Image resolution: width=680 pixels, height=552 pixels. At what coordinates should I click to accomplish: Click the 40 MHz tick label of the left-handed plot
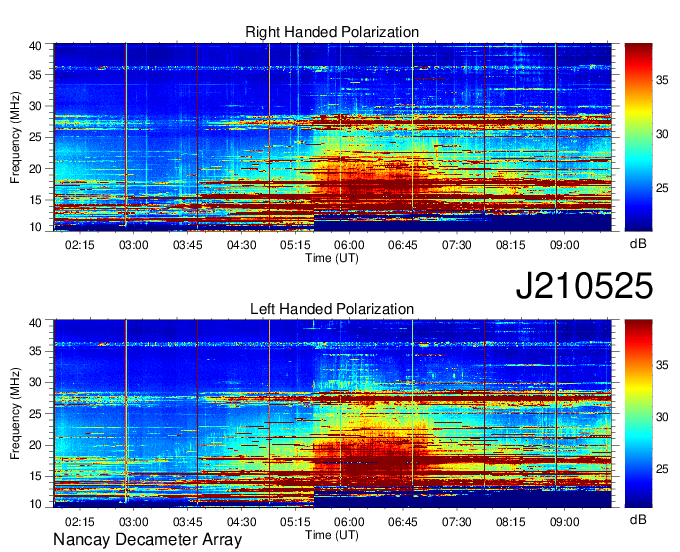point(35,323)
